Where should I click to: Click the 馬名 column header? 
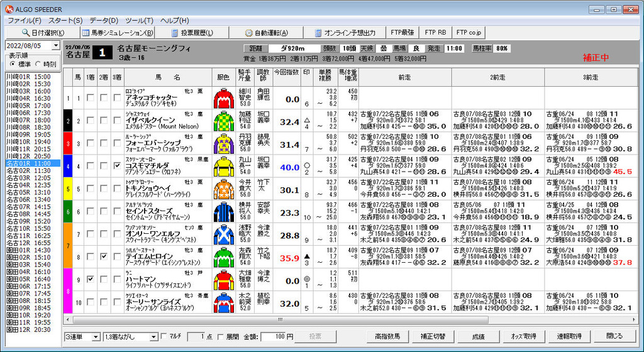(x=168, y=77)
